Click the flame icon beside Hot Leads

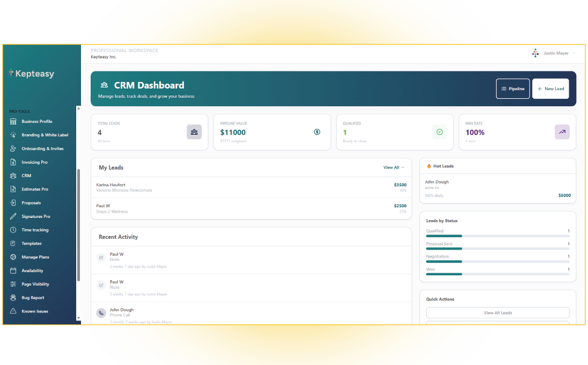point(429,166)
